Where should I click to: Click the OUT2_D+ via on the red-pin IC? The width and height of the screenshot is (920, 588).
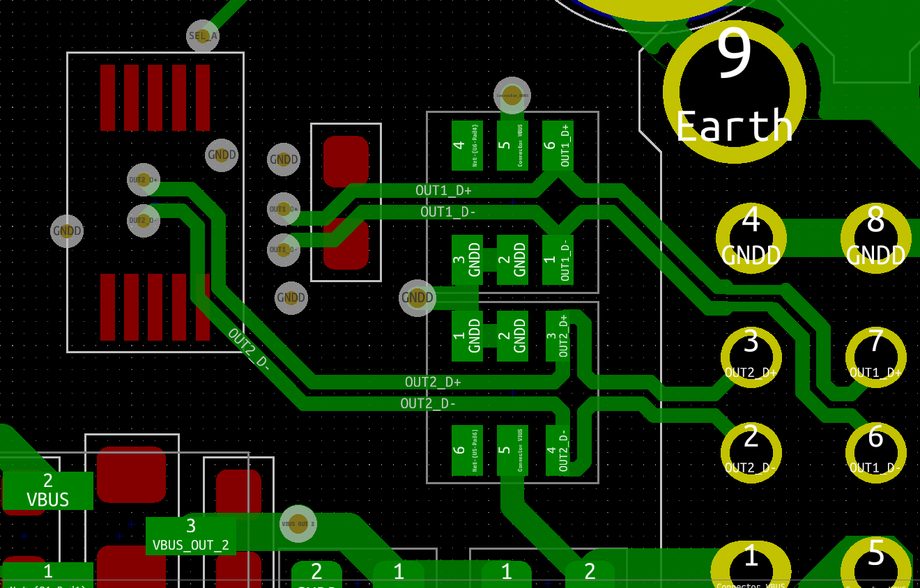144,180
